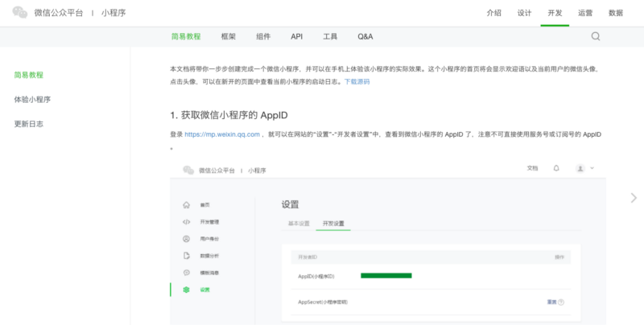Click the AppID(小程序ID) label
The height and width of the screenshot is (325, 644).
[x=316, y=276]
